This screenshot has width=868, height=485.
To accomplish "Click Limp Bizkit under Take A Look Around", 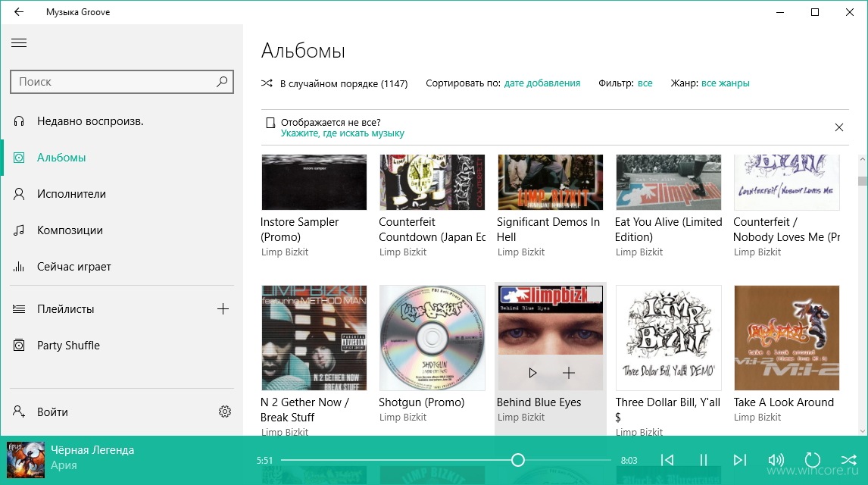I will point(757,418).
